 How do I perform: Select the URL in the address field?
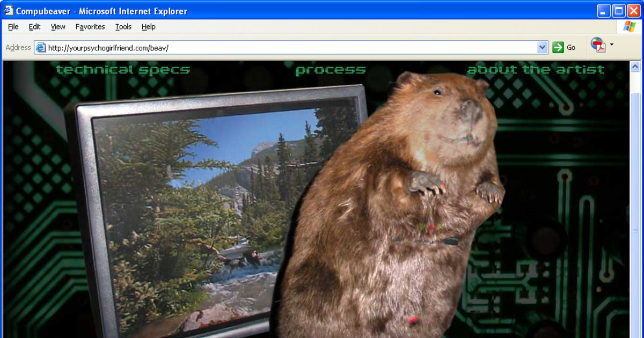click(x=161, y=47)
